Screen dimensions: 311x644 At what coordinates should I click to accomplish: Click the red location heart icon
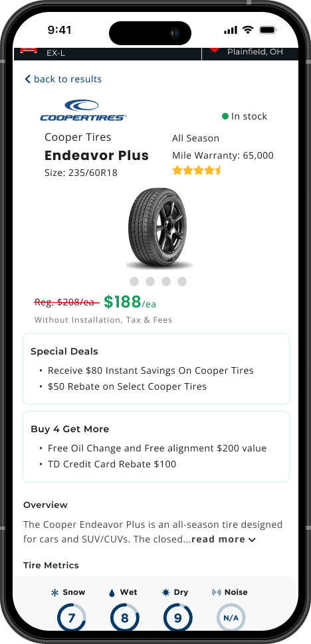coord(214,50)
